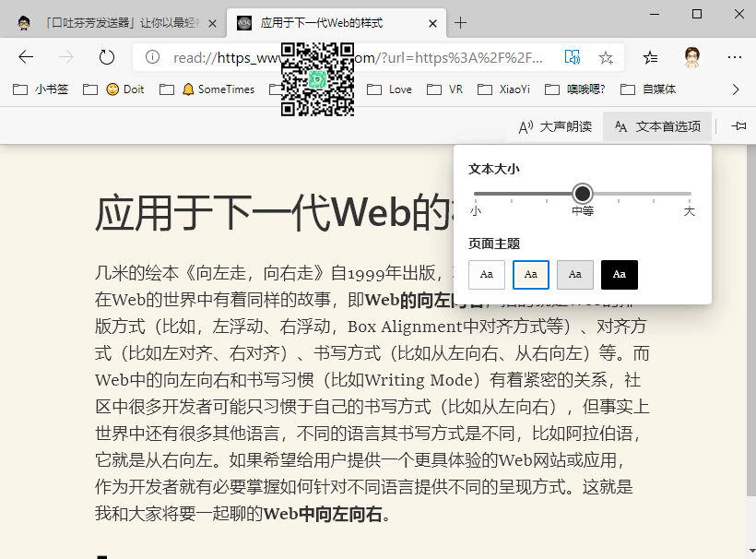Open the 噢哦嗯? bookmarks folder
Image resolution: width=756 pixels, height=559 pixels.
coord(574,89)
